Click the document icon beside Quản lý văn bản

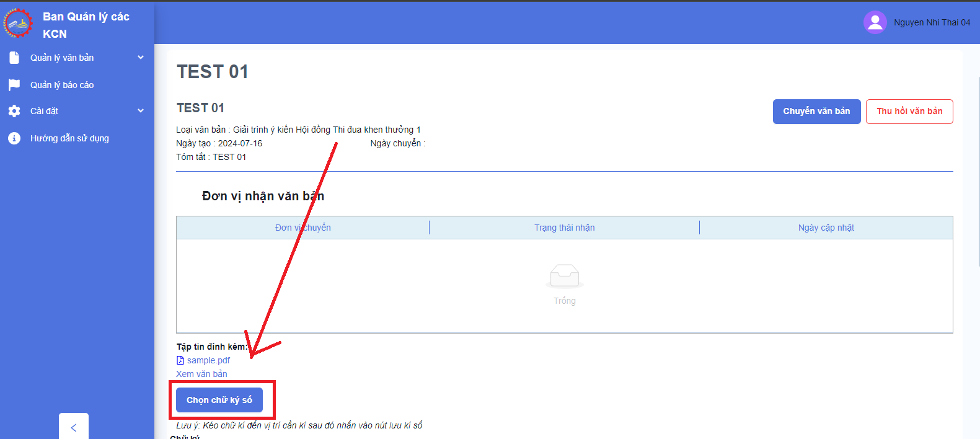[14, 58]
